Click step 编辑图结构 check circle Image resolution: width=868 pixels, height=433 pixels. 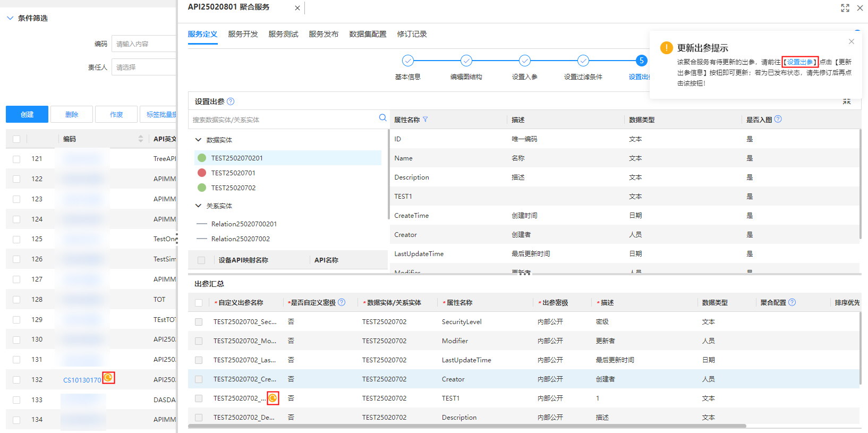(x=466, y=61)
